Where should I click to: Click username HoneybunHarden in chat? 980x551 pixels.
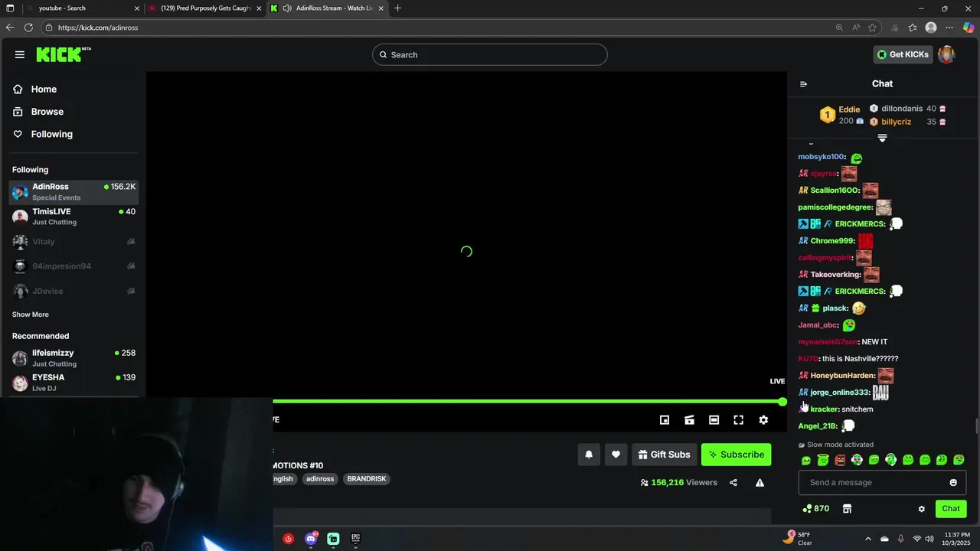tap(842, 376)
